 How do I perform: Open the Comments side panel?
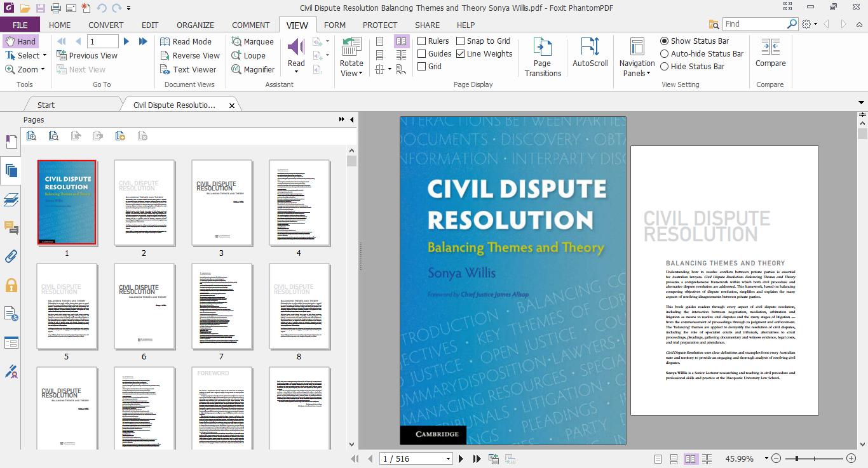pyautogui.click(x=11, y=227)
